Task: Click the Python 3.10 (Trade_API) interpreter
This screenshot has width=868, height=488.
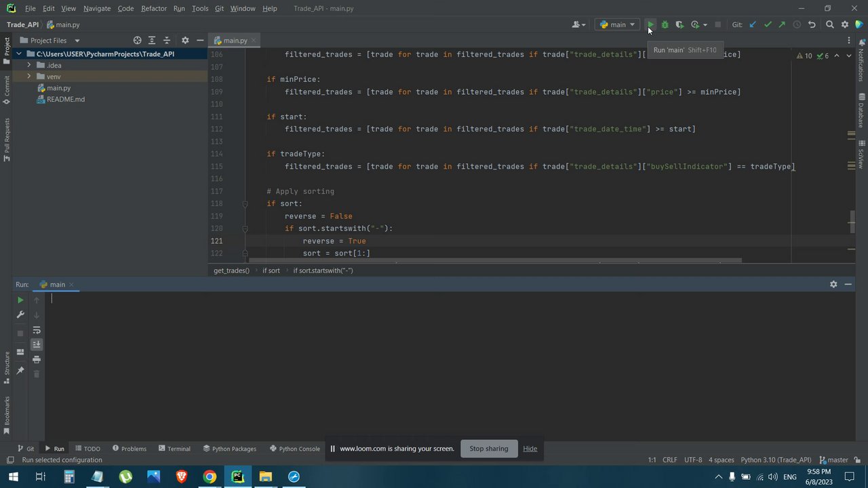Action: click(x=775, y=460)
